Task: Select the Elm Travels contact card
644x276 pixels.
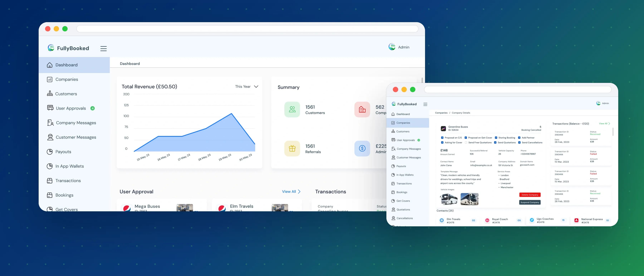Action: [458, 221]
